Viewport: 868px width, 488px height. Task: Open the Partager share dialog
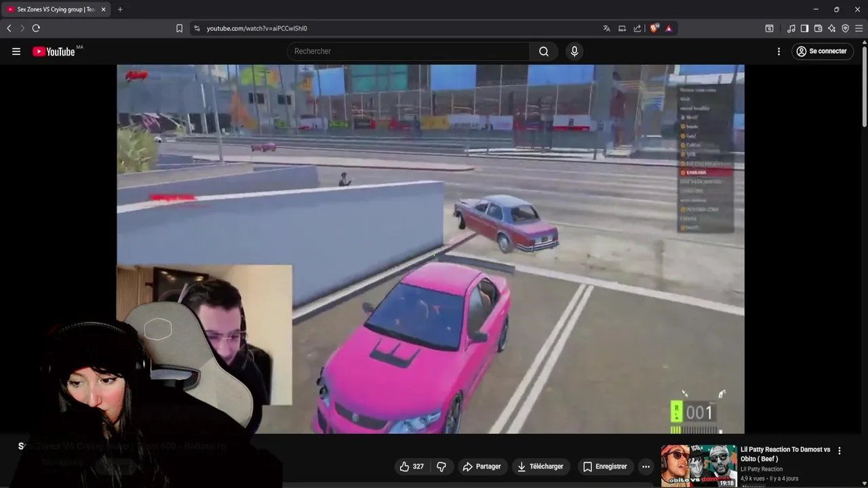[x=481, y=466]
